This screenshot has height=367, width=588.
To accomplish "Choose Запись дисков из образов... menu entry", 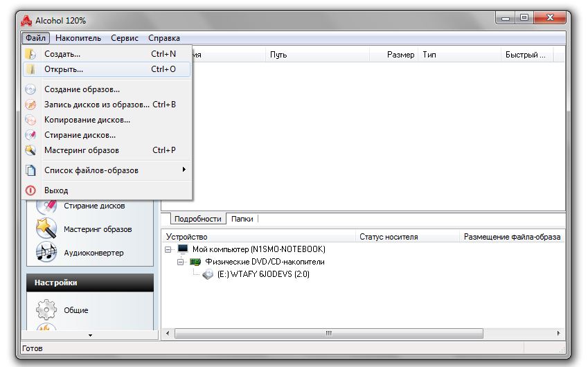I will point(107,105).
